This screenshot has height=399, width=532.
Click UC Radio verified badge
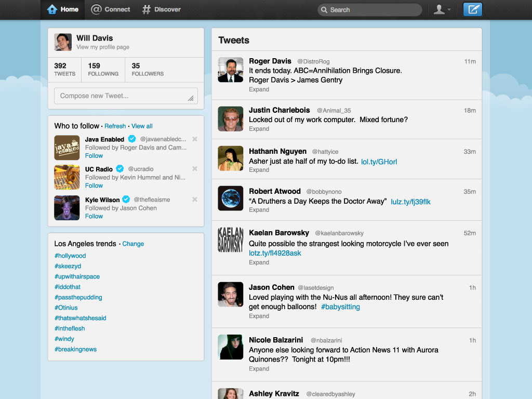[120, 169]
